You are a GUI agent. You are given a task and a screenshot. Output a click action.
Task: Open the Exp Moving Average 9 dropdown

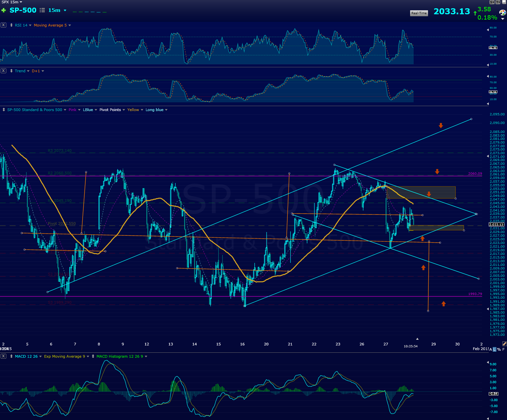[x=88, y=356]
